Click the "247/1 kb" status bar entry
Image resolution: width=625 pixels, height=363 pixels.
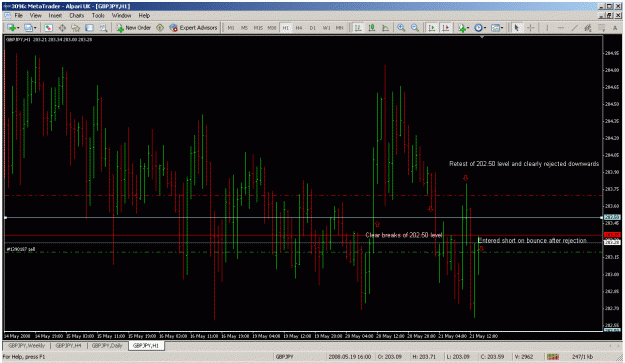pyautogui.click(x=582, y=357)
